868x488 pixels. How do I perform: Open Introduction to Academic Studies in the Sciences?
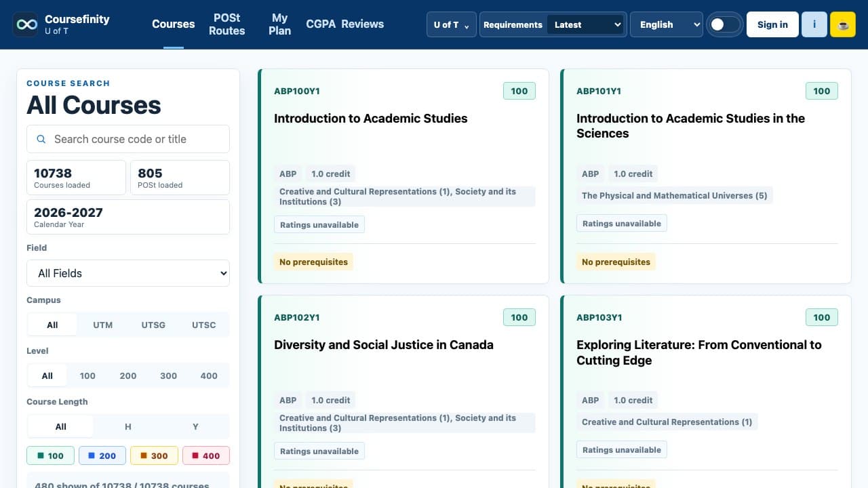pos(690,126)
